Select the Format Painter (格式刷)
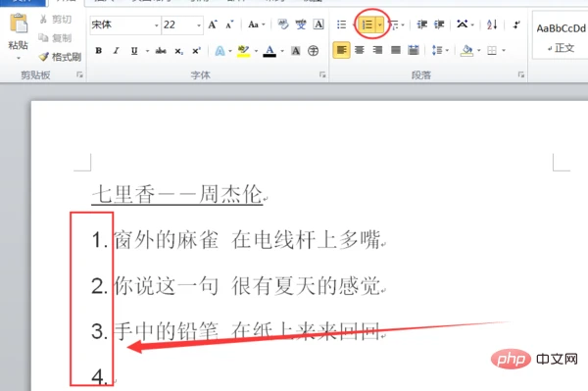This screenshot has width=588, height=391. coord(60,57)
